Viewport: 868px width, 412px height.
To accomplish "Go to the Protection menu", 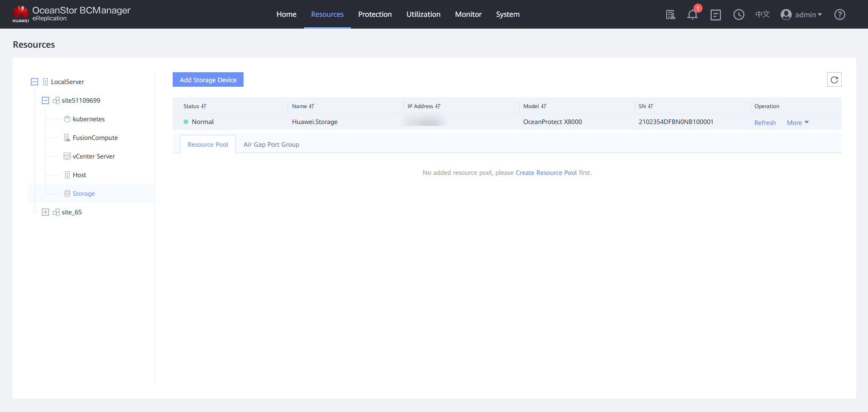I will pyautogui.click(x=374, y=15).
